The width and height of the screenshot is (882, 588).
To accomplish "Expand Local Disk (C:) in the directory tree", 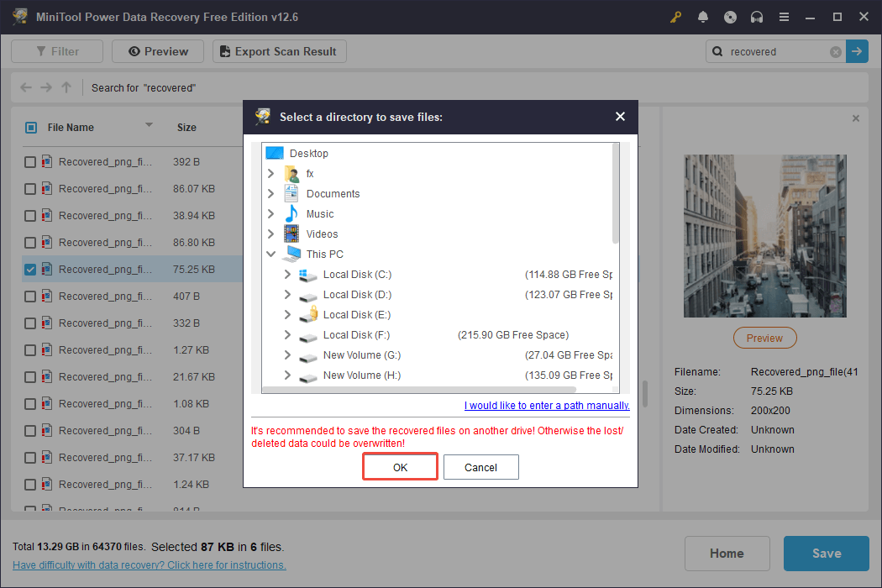I will pos(288,274).
